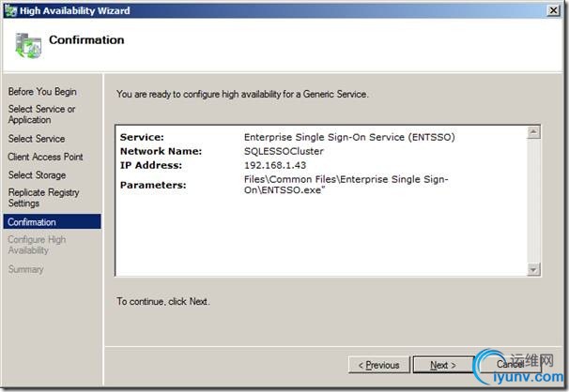Click the Next button
569x392 pixels.
[443, 365]
